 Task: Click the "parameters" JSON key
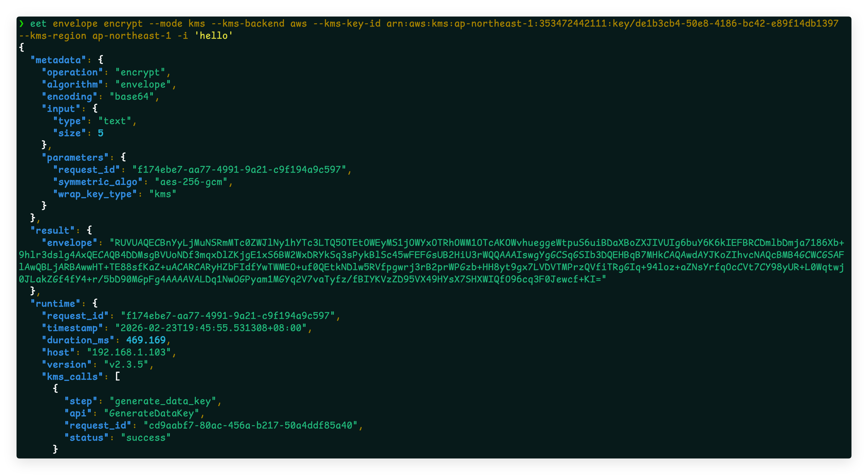75,157
